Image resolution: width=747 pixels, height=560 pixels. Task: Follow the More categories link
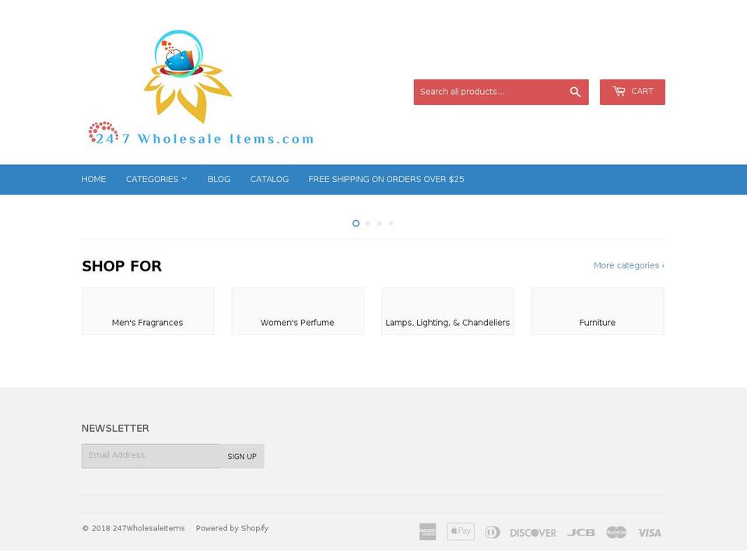tap(629, 265)
